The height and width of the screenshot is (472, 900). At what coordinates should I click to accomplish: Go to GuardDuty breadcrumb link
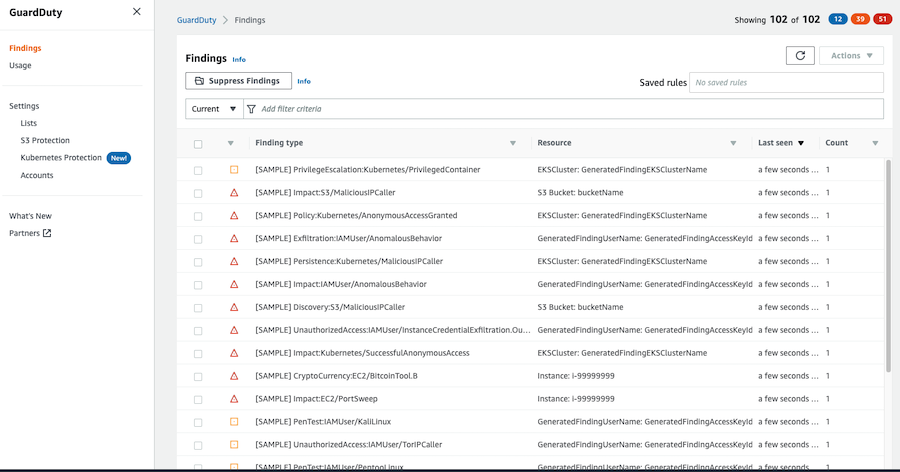196,20
